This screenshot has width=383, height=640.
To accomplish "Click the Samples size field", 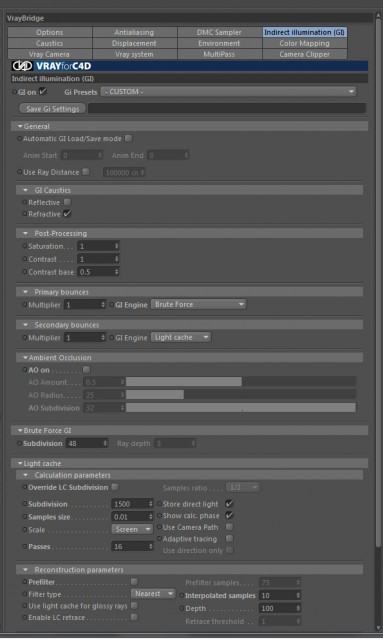I will point(132,517).
